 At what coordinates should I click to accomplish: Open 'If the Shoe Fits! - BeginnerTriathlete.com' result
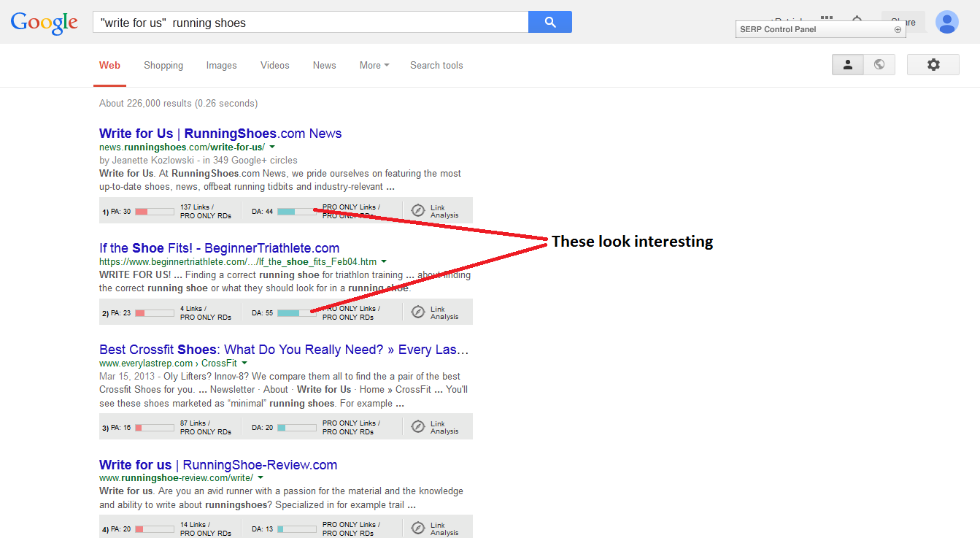tap(219, 248)
